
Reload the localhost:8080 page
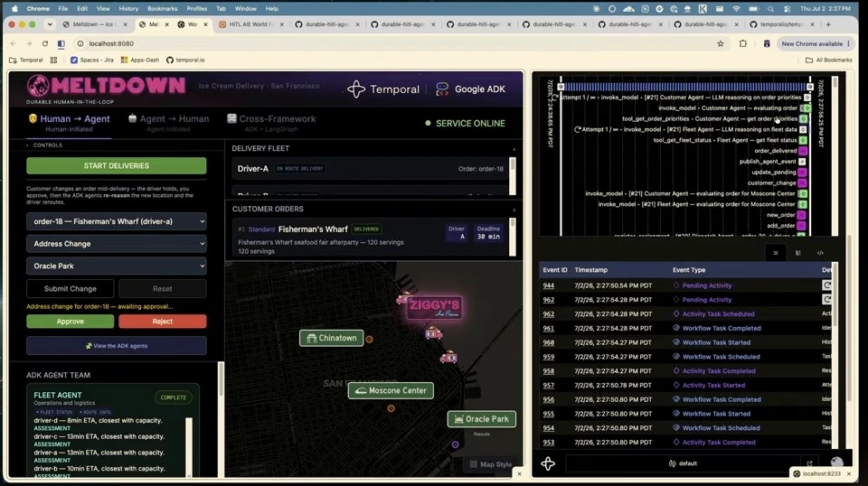45,43
